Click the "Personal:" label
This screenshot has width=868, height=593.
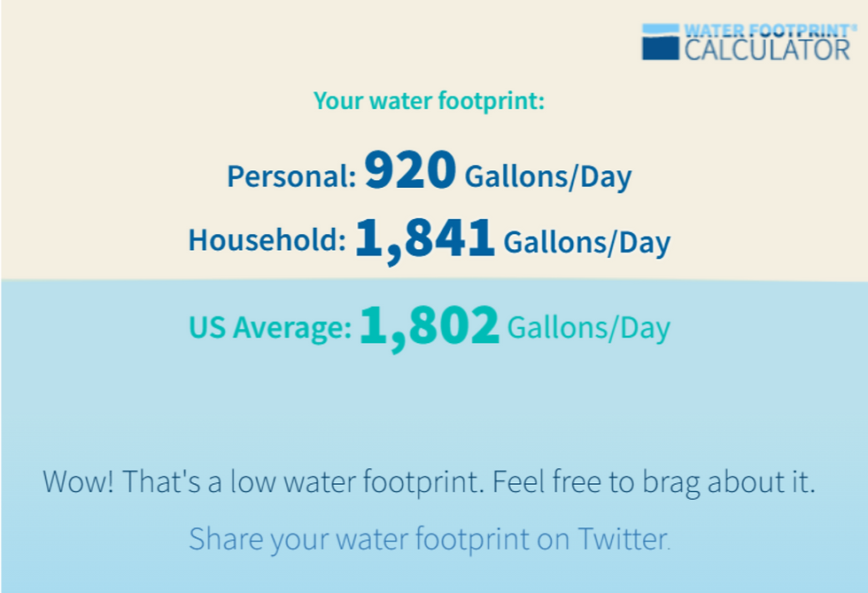pos(291,176)
